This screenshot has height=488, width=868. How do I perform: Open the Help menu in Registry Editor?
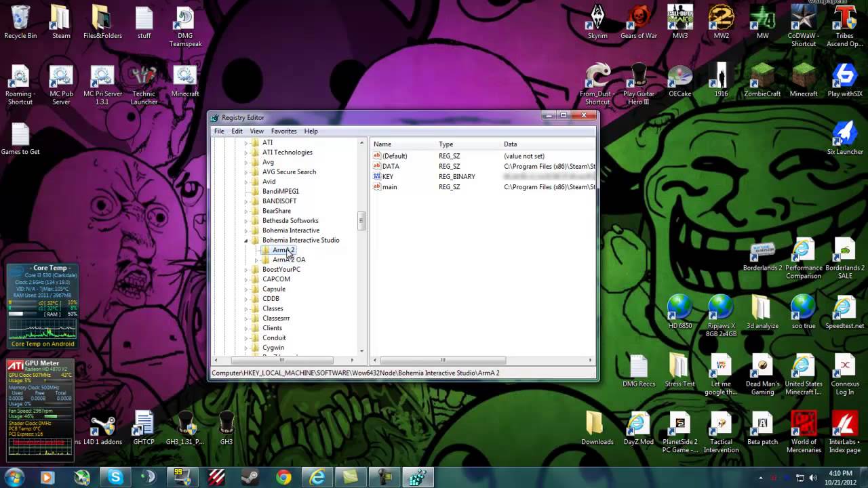point(311,131)
